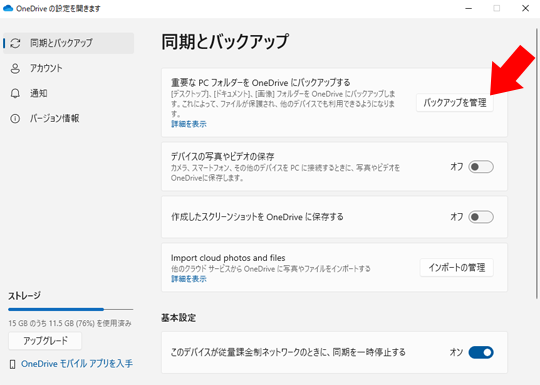
Task: Click the アップグレード storage button
Action: 45,341
